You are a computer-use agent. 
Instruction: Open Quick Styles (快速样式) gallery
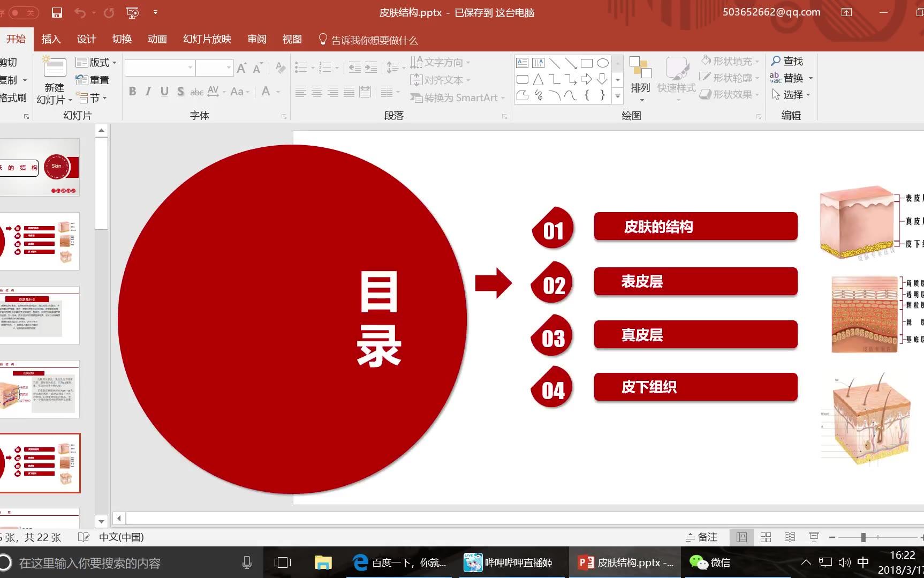click(677, 79)
